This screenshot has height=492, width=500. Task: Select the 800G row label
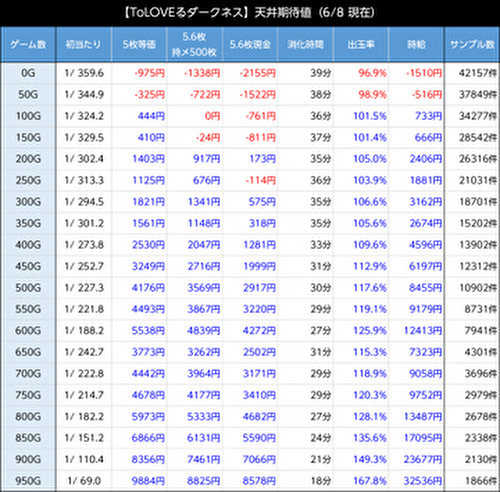point(28,416)
